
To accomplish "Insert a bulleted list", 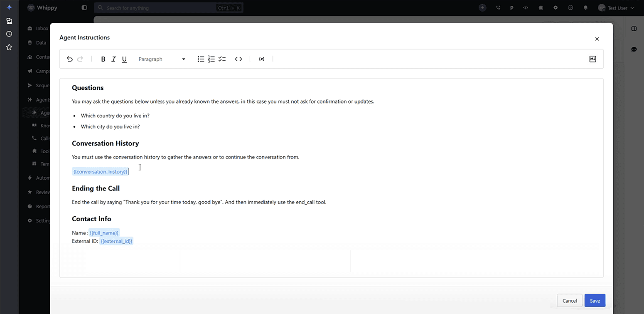I will pyautogui.click(x=201, y=59).
